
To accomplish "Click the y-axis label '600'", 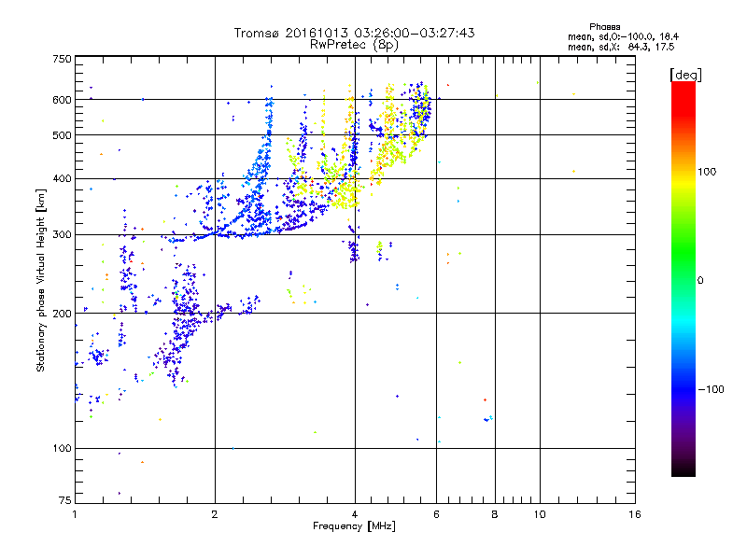I will [62, 100].
